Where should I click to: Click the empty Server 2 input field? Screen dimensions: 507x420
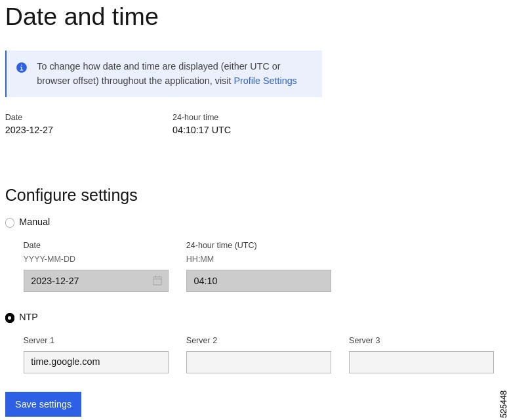pyautogui.click(x=258, y=362)
